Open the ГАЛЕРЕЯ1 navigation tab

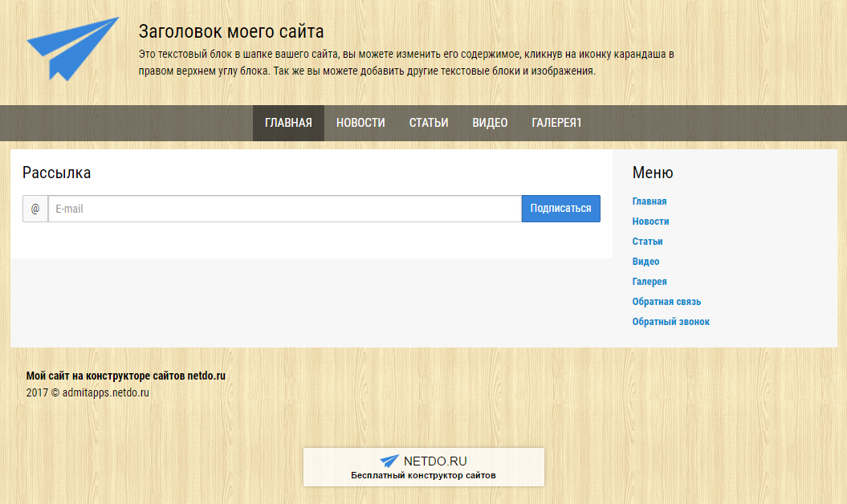coord(557,123)
